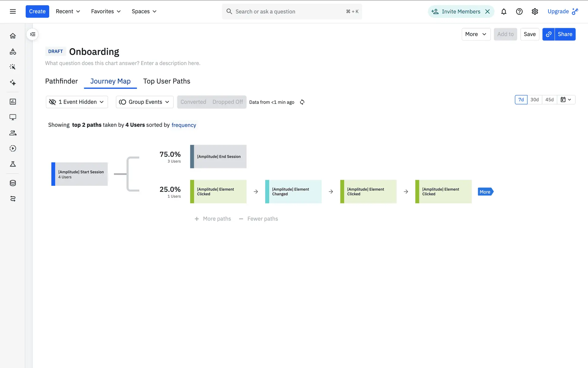The image size is (588, 368).
Task: Click the frequency sort link
Action: coord(184,125)
